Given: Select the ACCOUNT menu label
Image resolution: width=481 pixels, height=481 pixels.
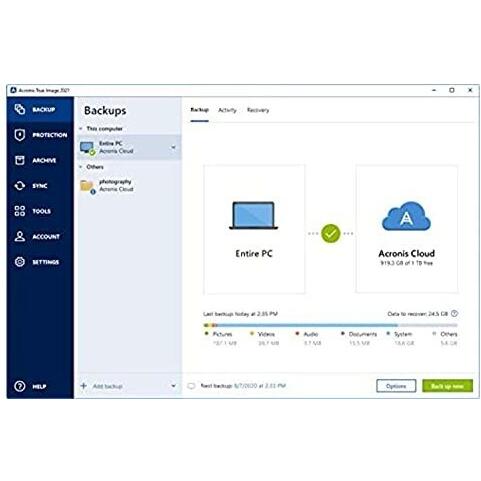Looking at the screenshot, I should [x=46, y=237].
